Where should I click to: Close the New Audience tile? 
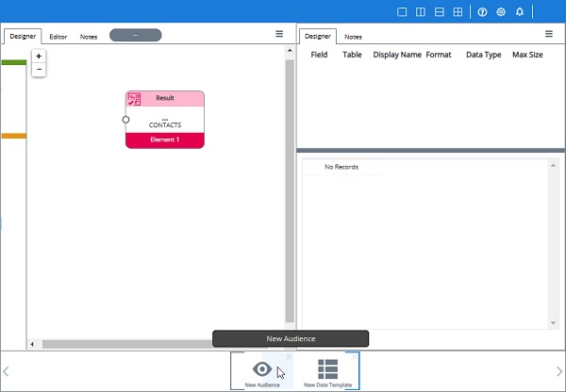[289, 358]
